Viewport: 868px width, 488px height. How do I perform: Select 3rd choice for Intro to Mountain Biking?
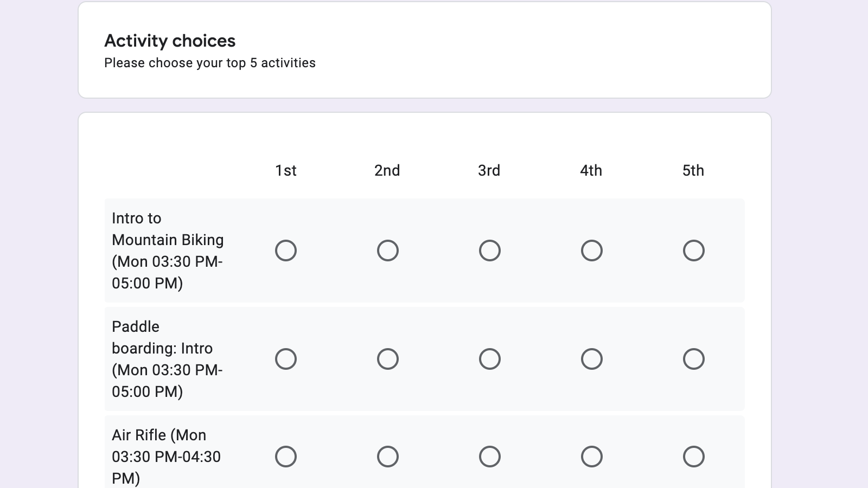pyautogui.click(x=489, y=250)
